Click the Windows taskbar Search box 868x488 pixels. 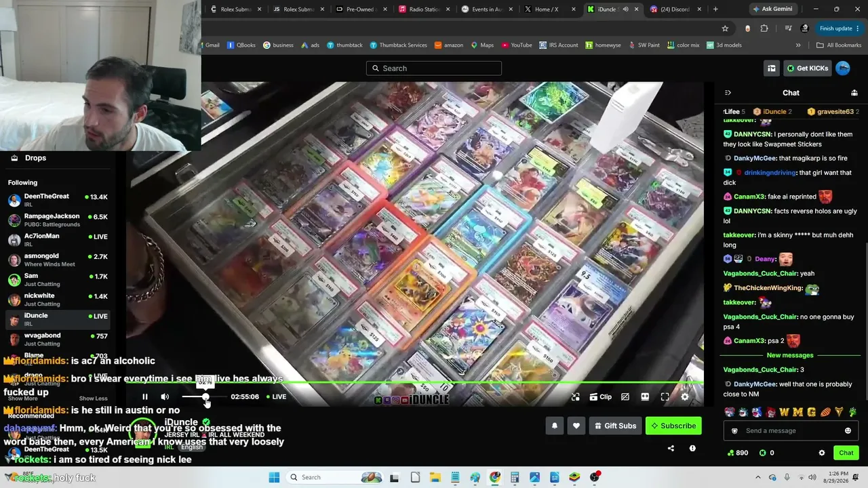(x=335, y=477)
